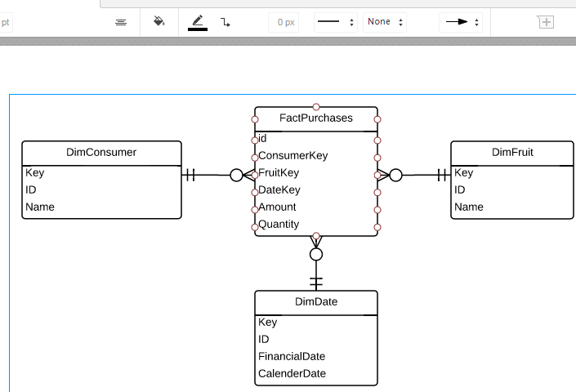Select the DimFruit entity title
The image size is (576, 392).
point(512,152)
